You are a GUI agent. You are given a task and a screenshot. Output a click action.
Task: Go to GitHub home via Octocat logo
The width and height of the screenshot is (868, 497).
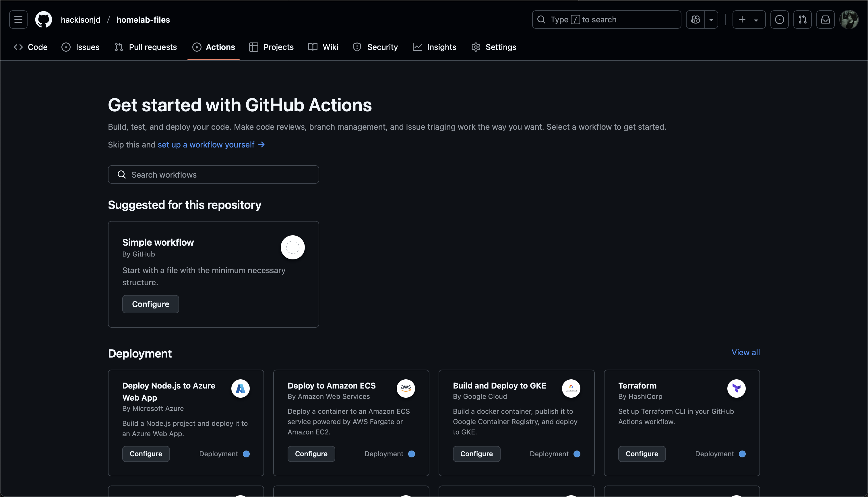44,20
